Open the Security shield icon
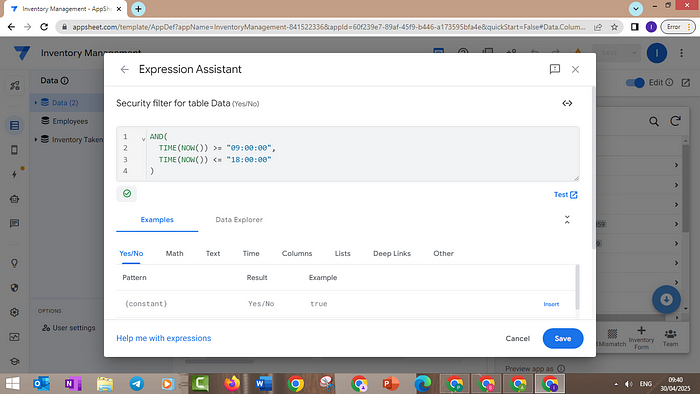 14,288
